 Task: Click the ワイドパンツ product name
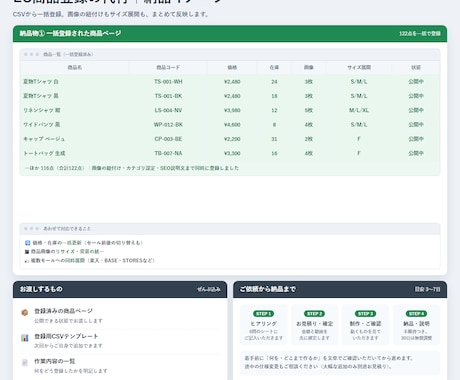click(x=42, y=125)
